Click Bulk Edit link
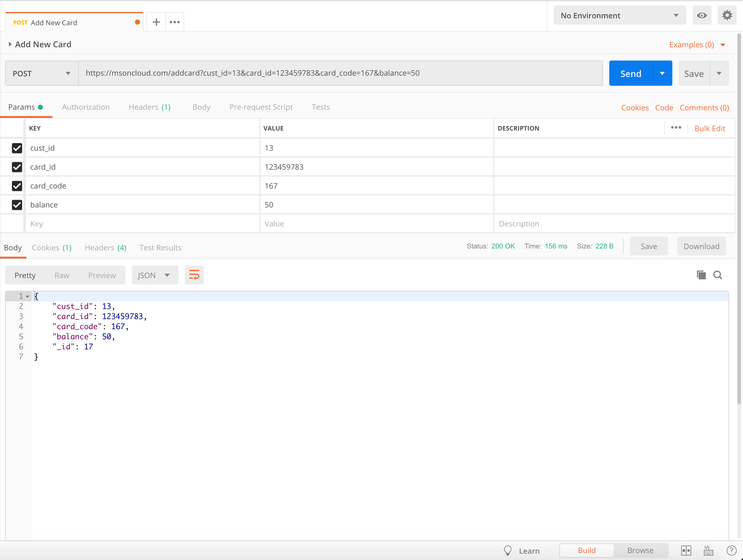Screen dimensions: 743x560 coord(709,128)
